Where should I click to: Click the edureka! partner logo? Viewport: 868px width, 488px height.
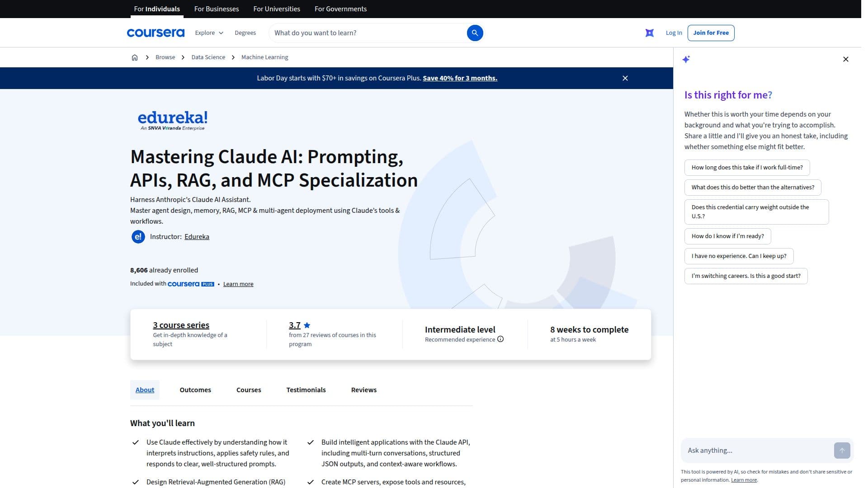(x=172, y=120)
